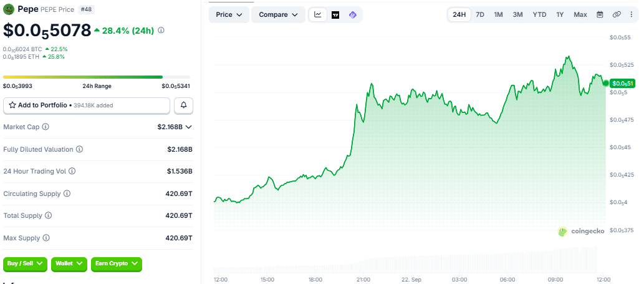Viewport: 644px width, 284px height.
Task: Click the #48 rank badge
Action: tap(86, 9)
